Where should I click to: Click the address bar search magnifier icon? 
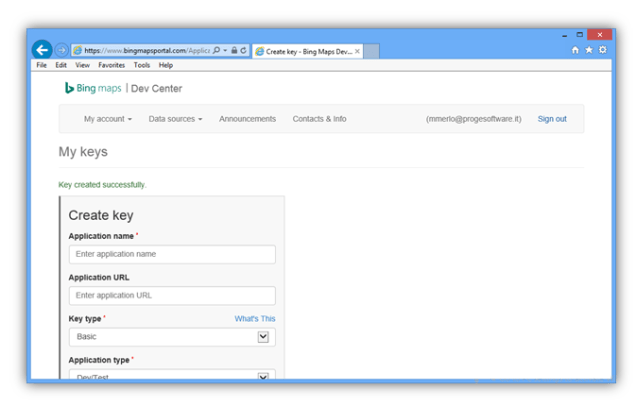(217, 50)
